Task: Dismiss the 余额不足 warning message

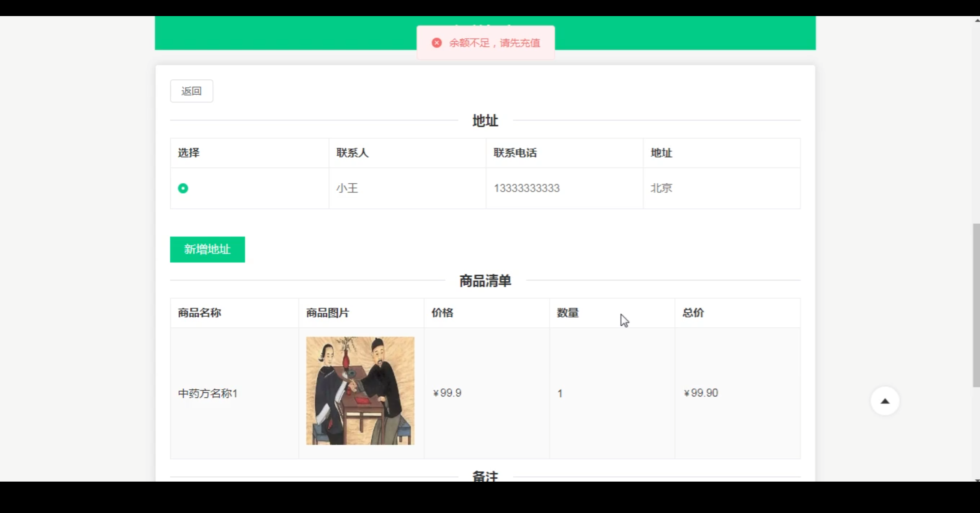Action: [485, 42]
